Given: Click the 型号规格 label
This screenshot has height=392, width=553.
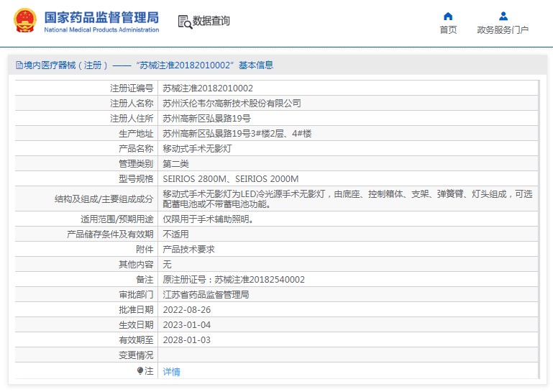Looking at the screenshot, I should [136, 179].
